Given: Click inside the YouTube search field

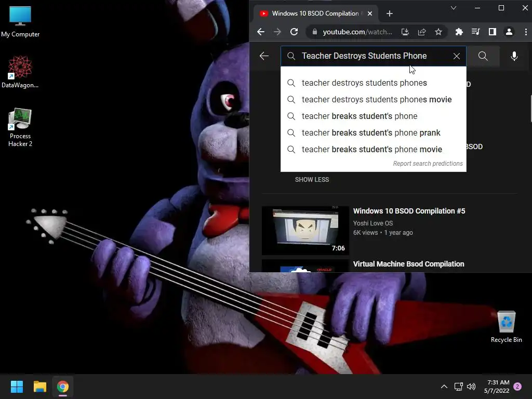Looking at the screenshot, I should pos(373,56).
